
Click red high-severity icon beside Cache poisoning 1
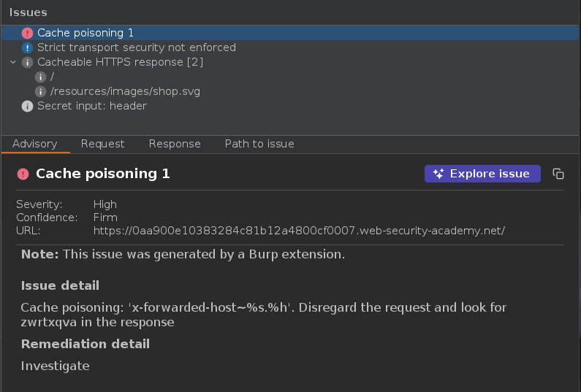(27, 33)
